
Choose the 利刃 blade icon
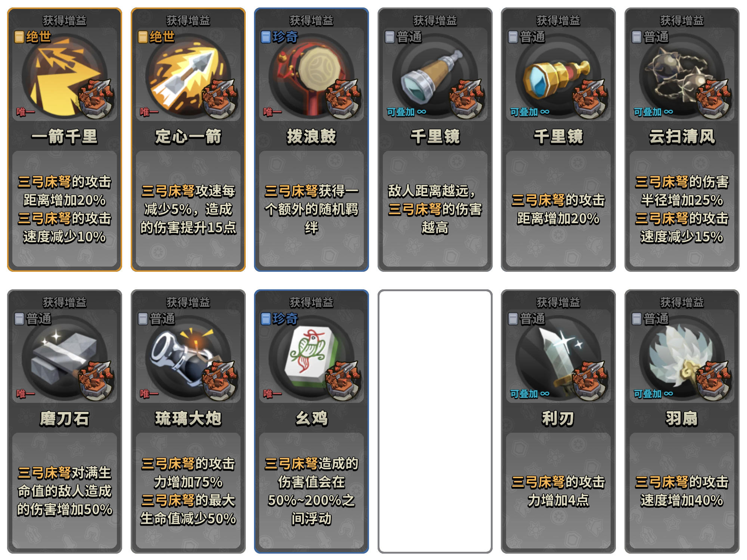[558, 358]
